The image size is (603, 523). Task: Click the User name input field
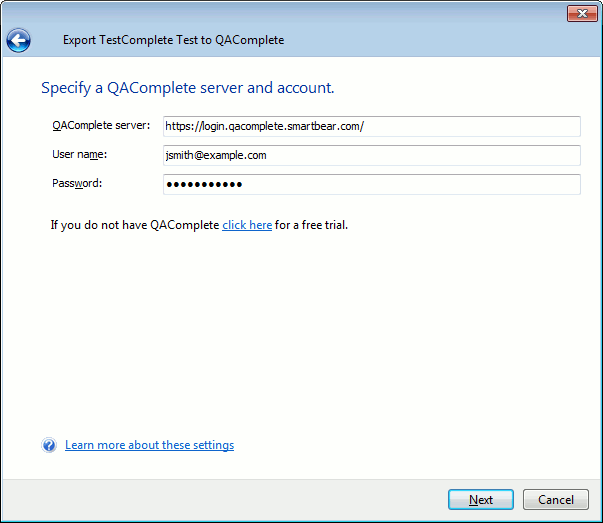pos(371,155)
